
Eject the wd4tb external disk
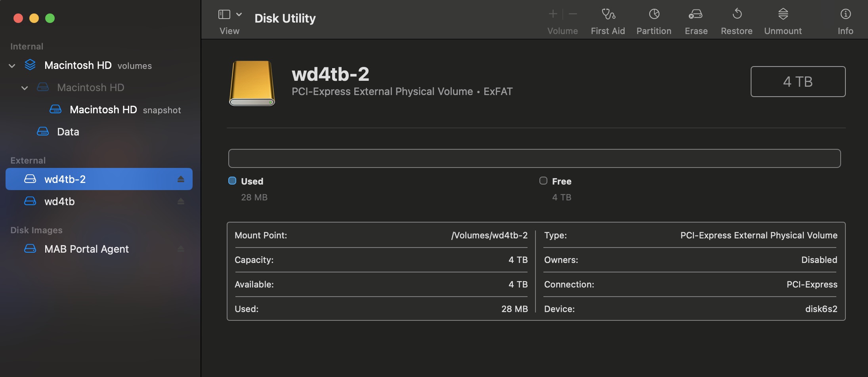(x=181, y=202)
